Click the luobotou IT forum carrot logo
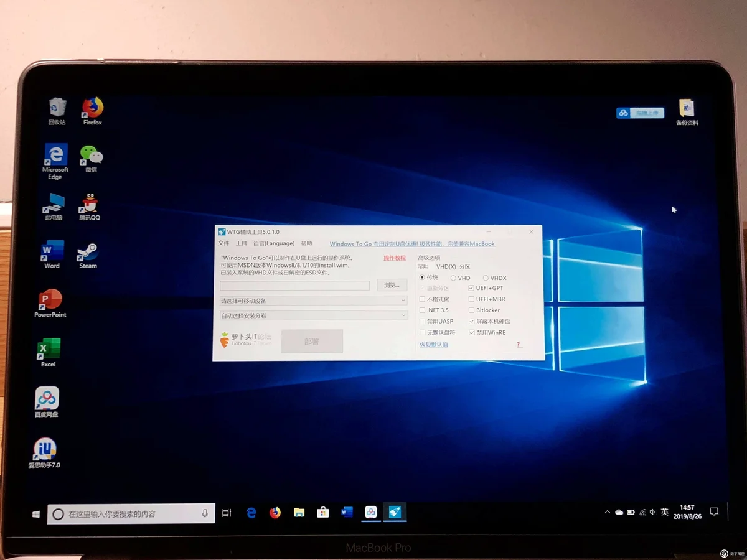Screen dimensions: 747x560 pos(225,340)
